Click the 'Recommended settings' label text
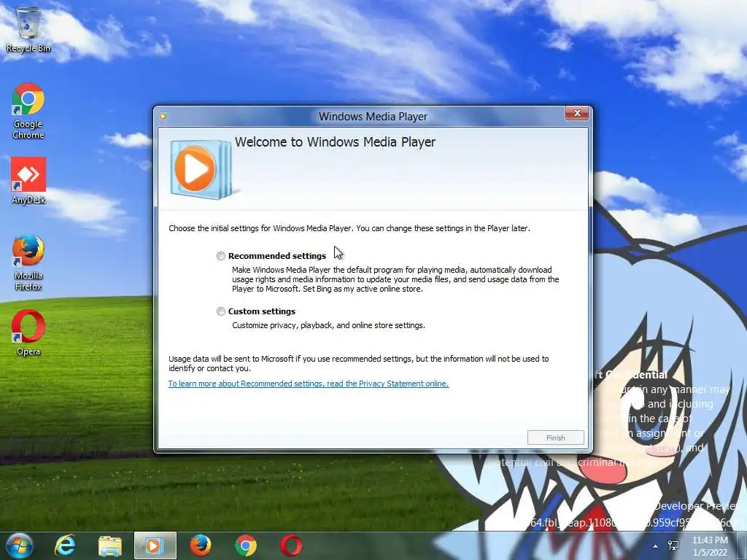 coord(277,256)
